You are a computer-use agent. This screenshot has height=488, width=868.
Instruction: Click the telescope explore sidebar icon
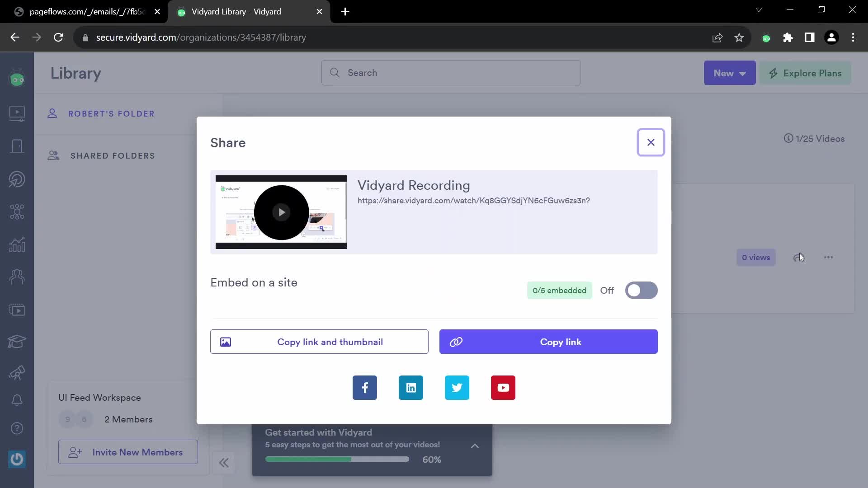point(17,373)
